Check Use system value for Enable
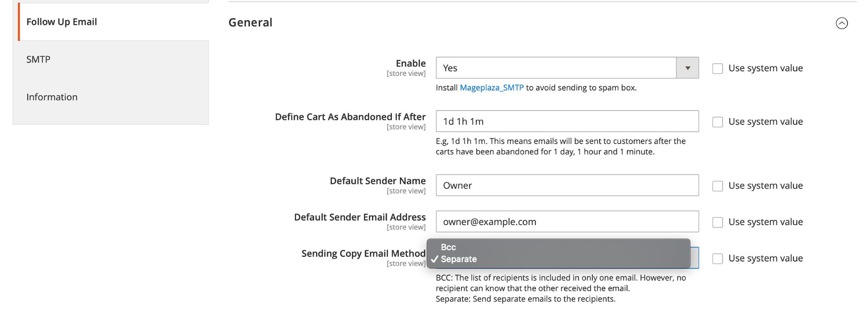Image resolution: width=868 pixels, height=310 pixels. coord(717,69)
